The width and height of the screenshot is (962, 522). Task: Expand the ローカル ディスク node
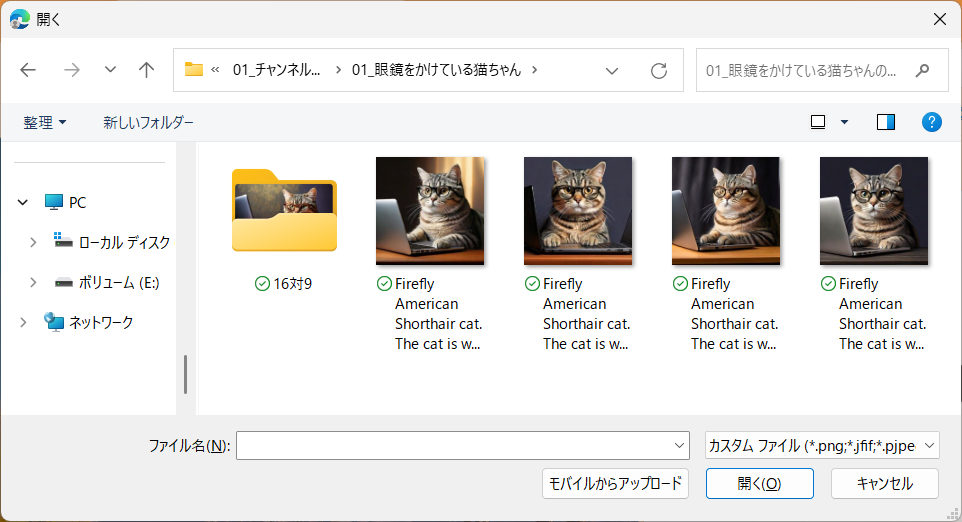coord(33,242)
